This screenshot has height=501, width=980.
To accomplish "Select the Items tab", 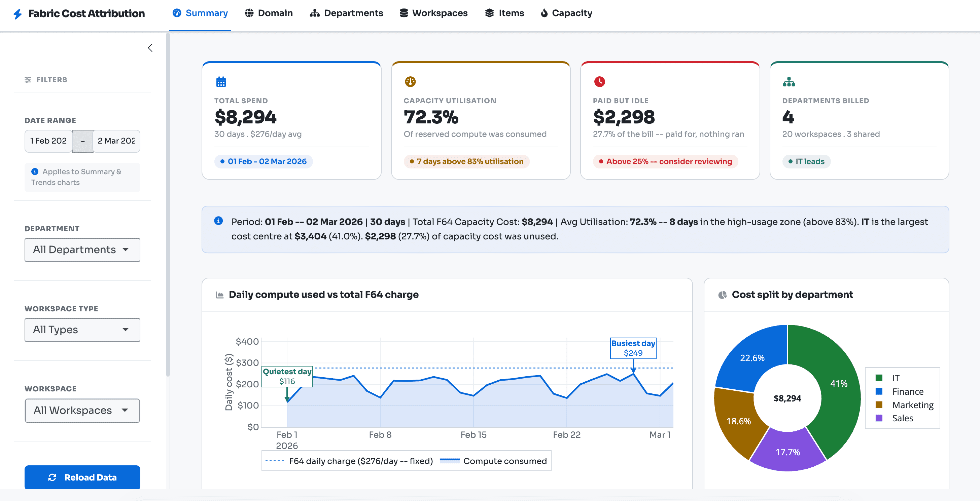I will (x=504, y=13).
